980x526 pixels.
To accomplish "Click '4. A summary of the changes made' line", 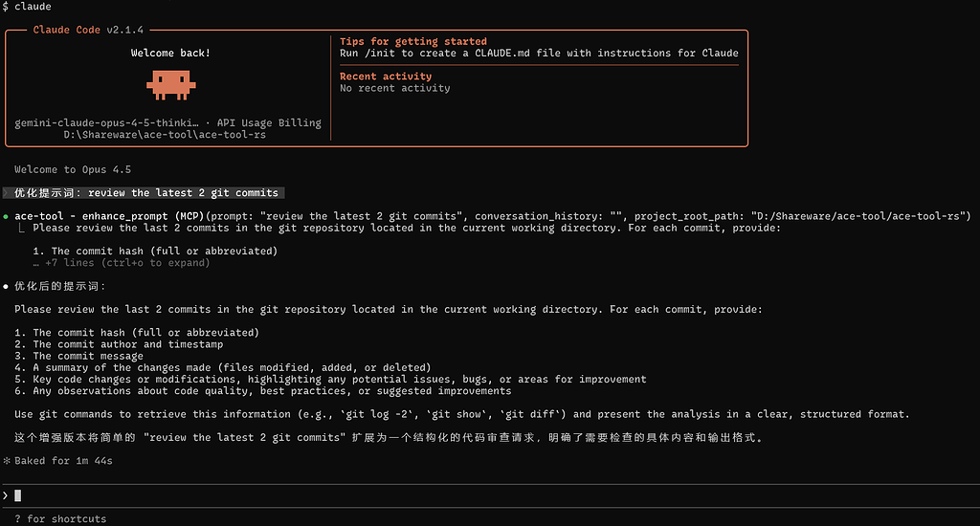I will pyautogui.click(x=222, y=367).
